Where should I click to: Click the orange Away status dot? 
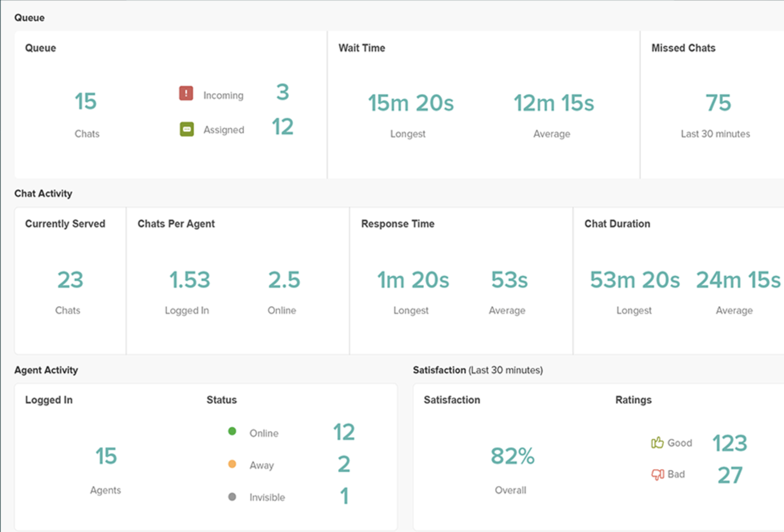pos(232,464)
